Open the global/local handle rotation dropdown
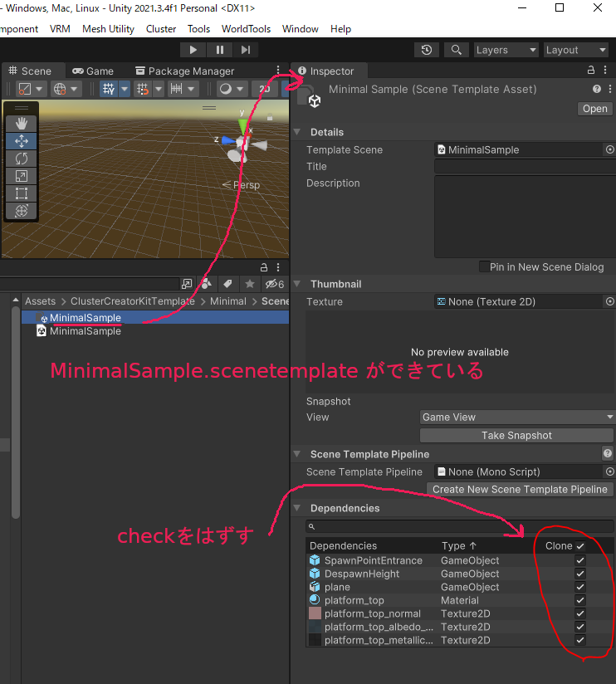Viewport: 616px width, 684px height. 65,89
